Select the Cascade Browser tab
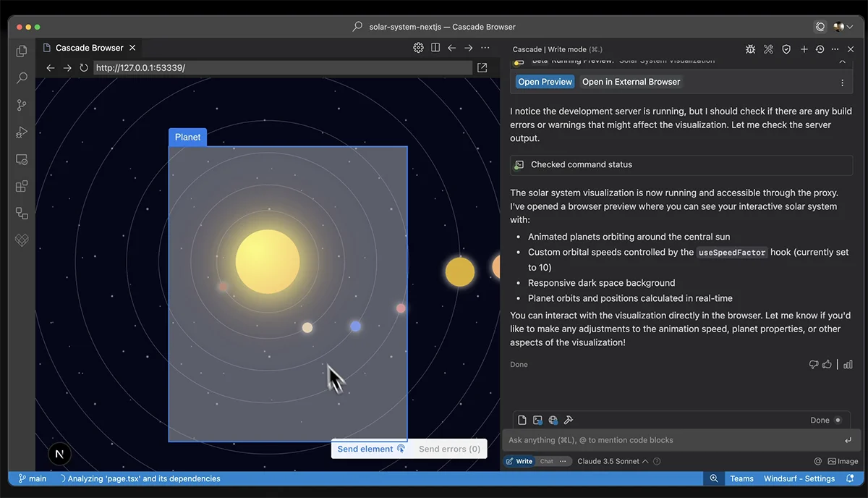868x498 pixels. tap(90, 48)
